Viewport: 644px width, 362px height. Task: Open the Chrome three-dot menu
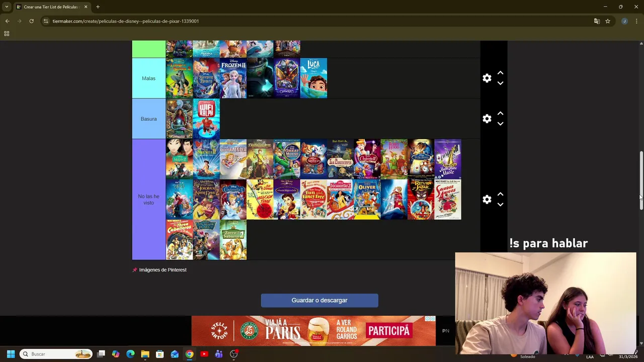point(637,21)
